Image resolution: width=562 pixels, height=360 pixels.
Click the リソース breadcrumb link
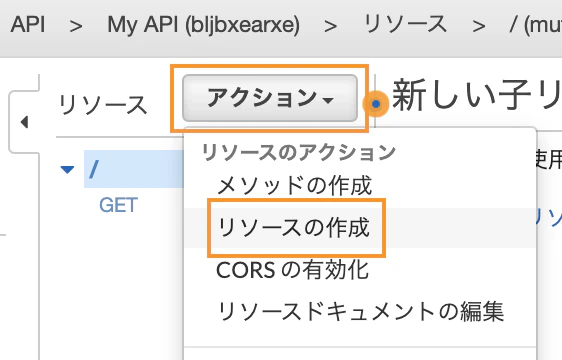[405, 24]
